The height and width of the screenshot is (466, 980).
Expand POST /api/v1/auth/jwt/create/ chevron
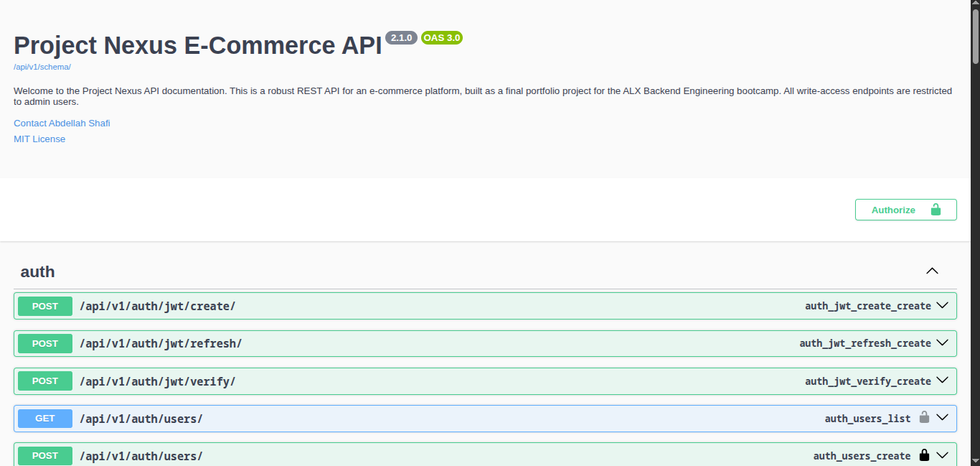click(x=943, y=305)
